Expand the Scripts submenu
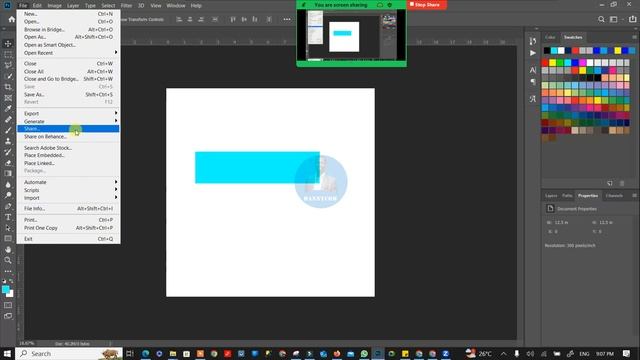The width and height of the screenshot is (640, 360). tap(69, 190)
